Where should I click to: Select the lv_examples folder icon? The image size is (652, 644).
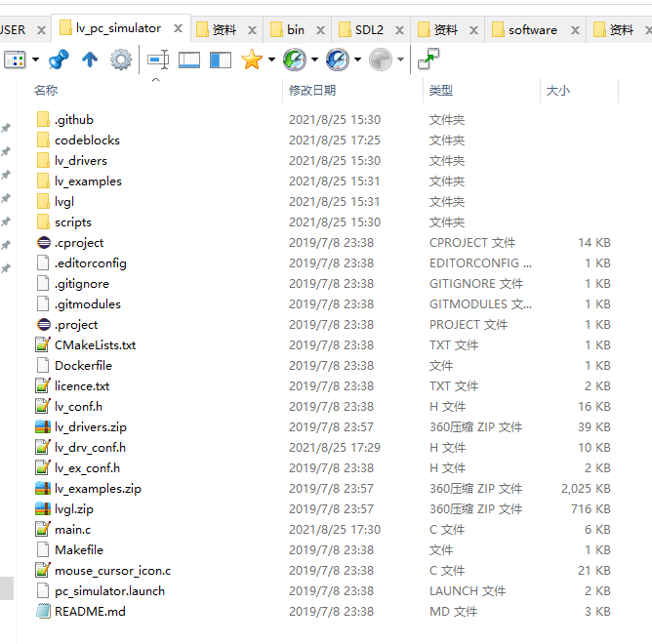click(43, 181)
